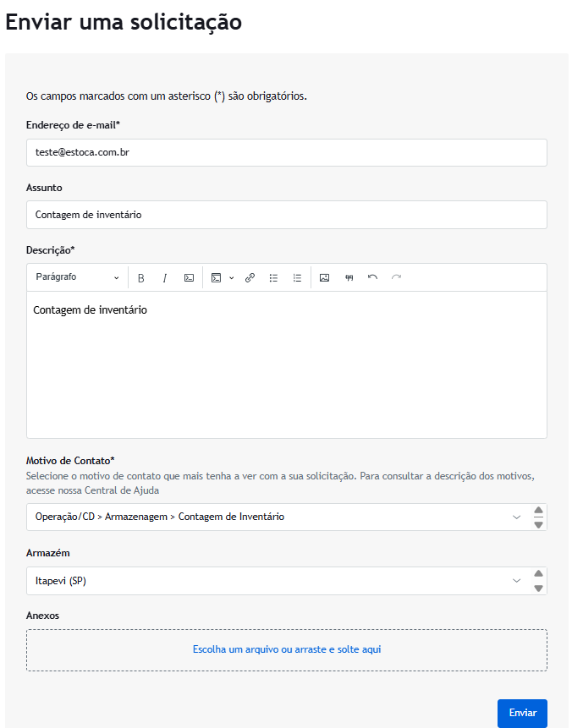Image resolution: width=572 pixels, height=728 pixels.
Task: Add a block quote
Action: click(x=349, y=277)
